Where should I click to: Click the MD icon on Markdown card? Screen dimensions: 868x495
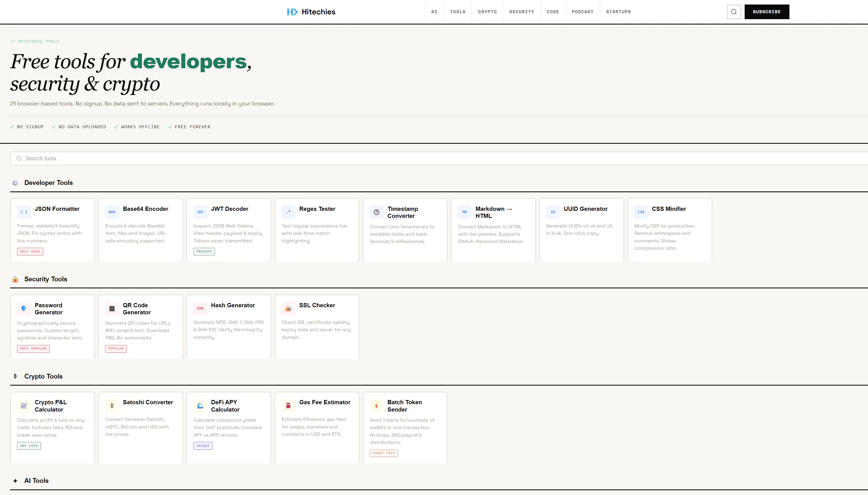coord(465,212)
